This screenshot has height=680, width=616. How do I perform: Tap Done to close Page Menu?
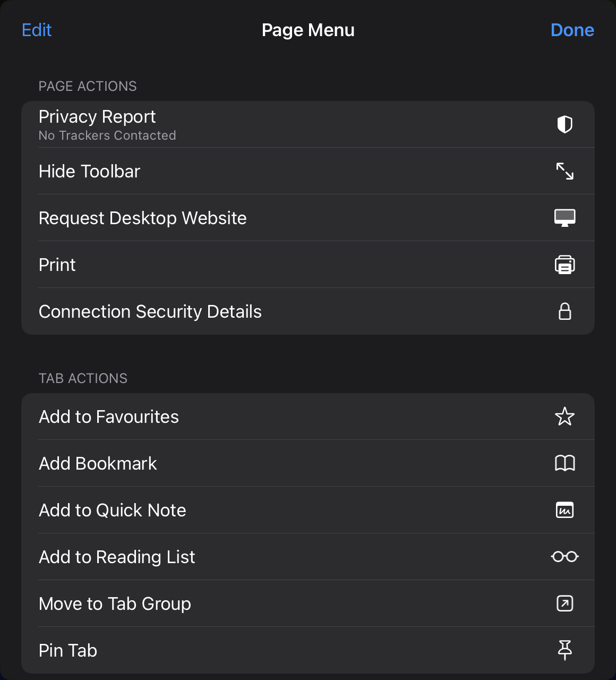[x=572, y=30]
